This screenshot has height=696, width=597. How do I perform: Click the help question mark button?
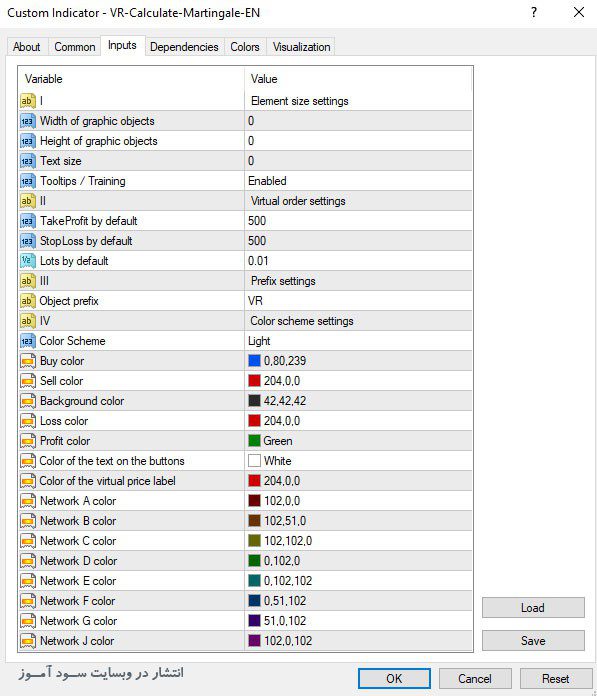[x=534, y=12]
